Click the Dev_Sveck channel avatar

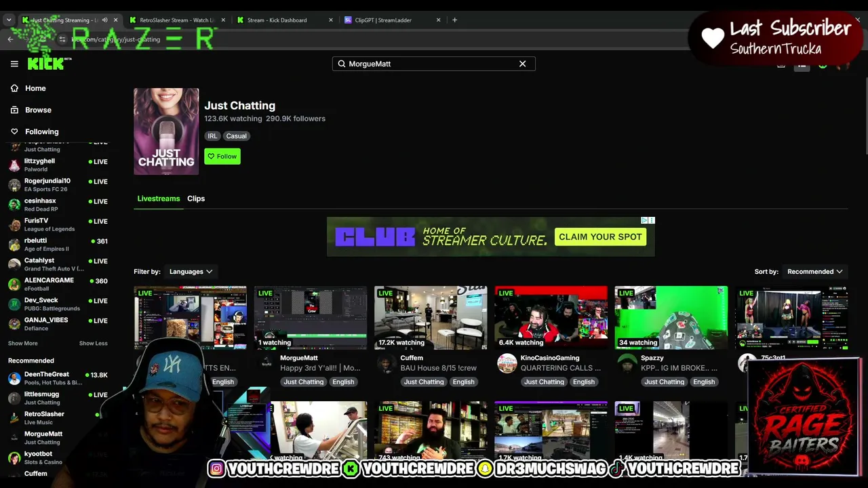point(14,304)
